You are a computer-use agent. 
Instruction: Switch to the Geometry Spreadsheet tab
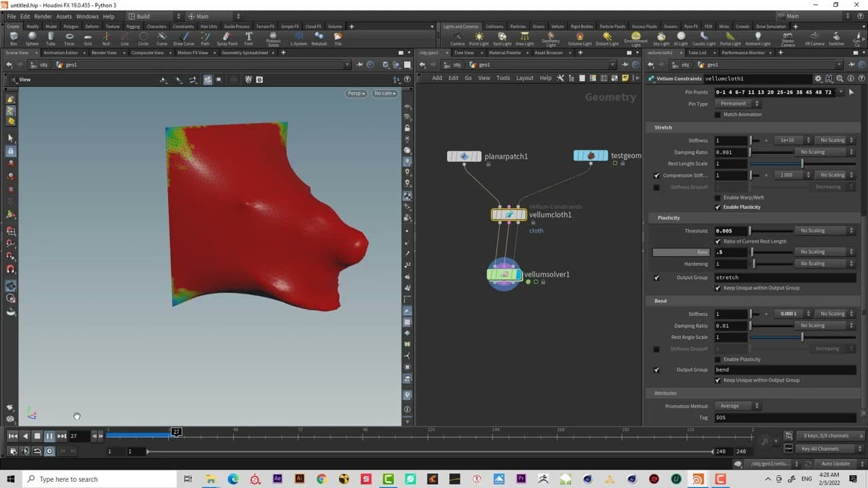(245, 52)
